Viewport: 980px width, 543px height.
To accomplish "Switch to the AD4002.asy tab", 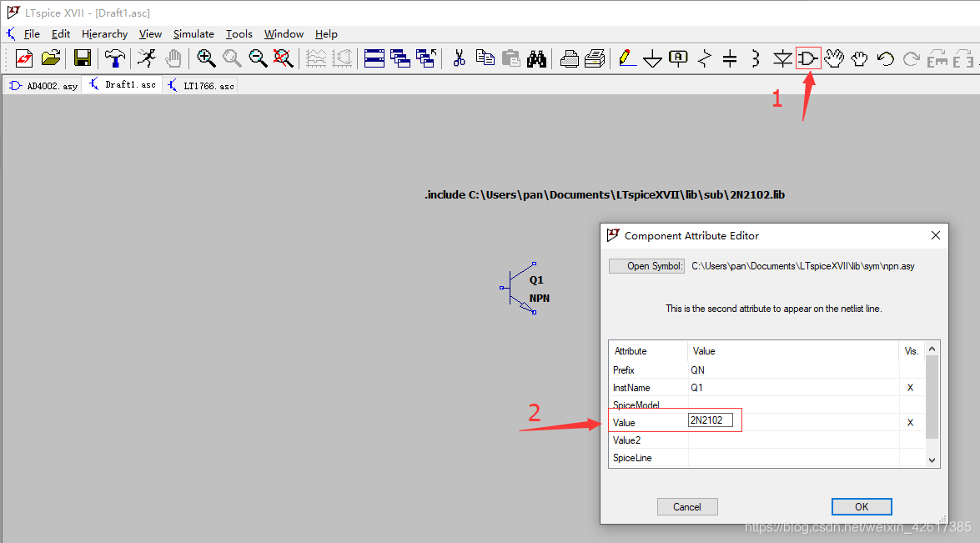I will (x=43, y=86).
